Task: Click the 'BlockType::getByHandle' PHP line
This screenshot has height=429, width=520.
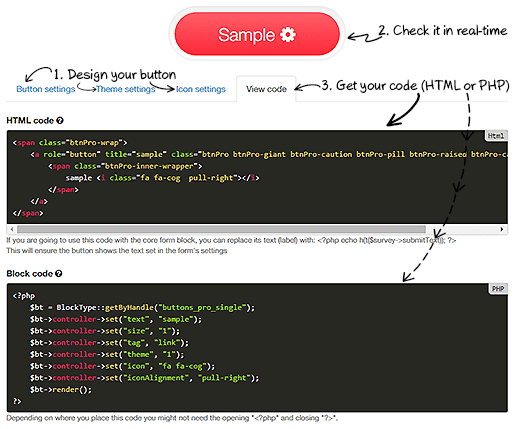Action: click(142, 307)
